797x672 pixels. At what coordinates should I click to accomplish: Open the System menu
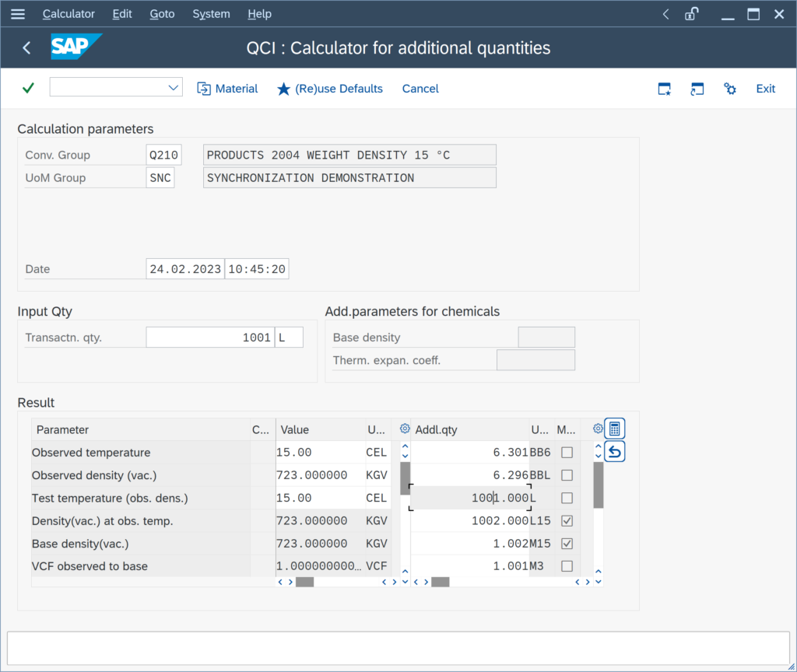(x=211, y=14)
